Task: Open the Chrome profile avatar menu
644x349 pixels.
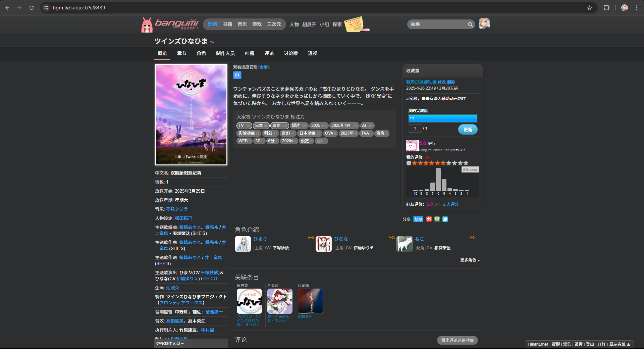Action: tap(624, 8)
